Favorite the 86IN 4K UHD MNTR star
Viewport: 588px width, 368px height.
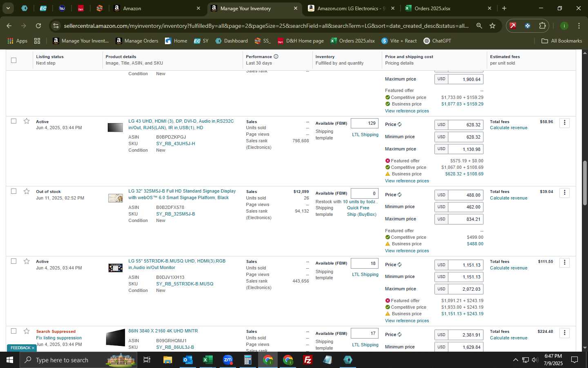pyautogui.click(x=27, y=331)
